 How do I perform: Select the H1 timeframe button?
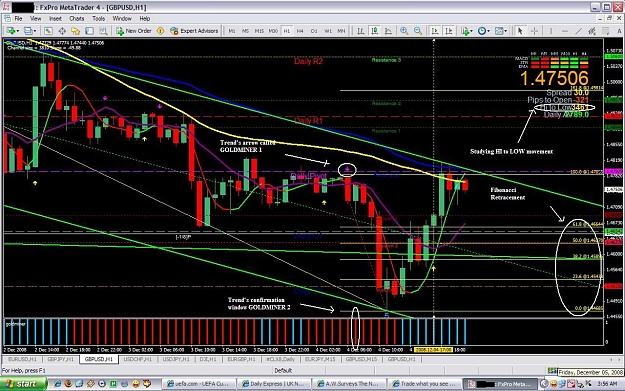(287, 31)
